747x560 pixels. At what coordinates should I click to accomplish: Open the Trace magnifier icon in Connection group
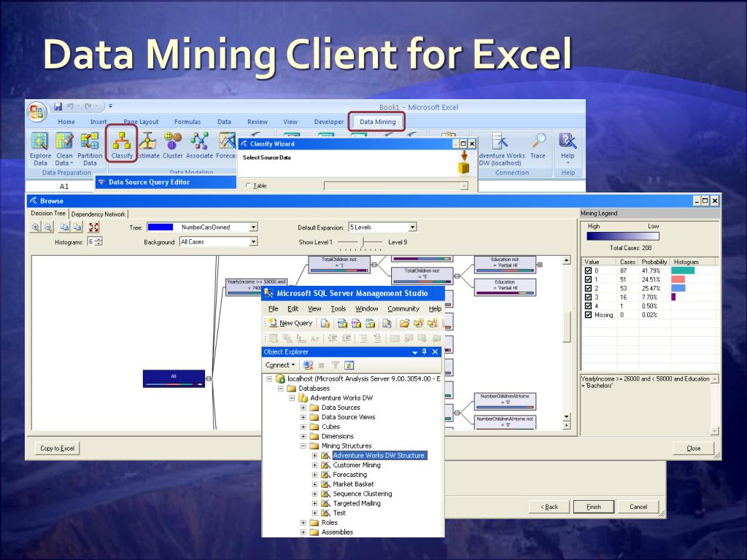pos(538,141)
